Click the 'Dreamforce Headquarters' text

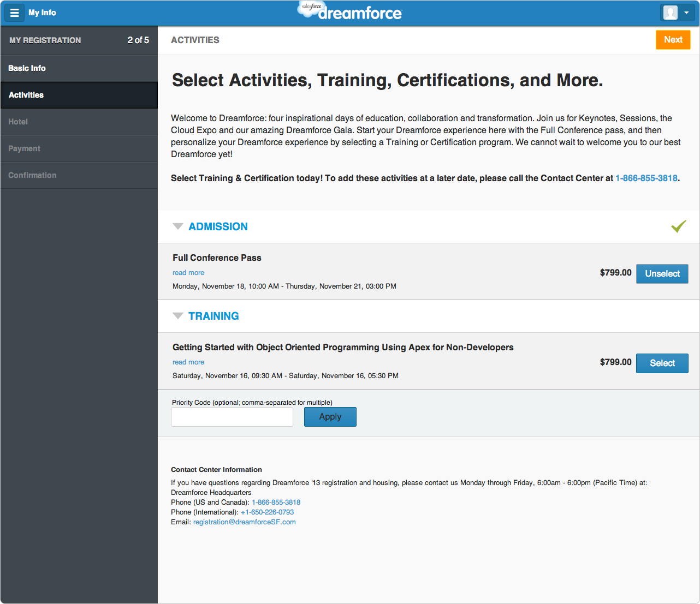click(x=211, y=493)
